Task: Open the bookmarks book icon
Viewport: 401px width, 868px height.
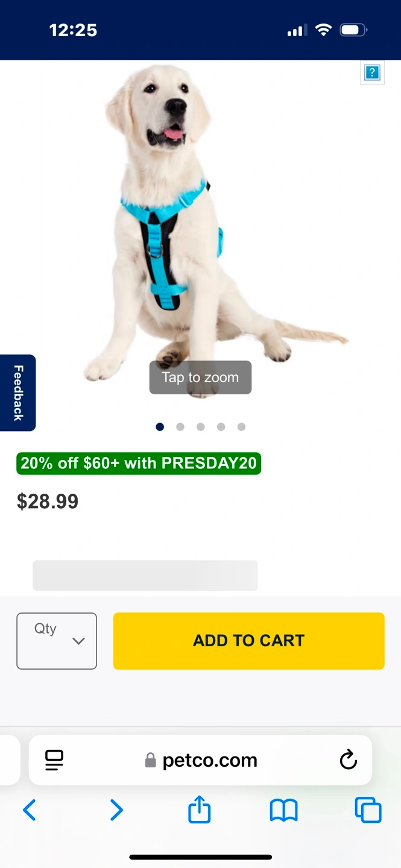Action: (x=283, y=811)
